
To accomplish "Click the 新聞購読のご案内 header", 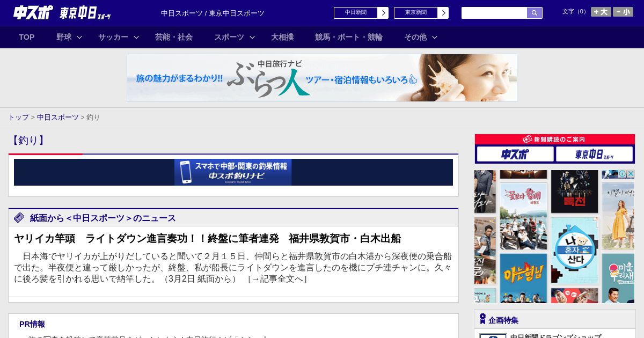I will (x=555, y=139).
